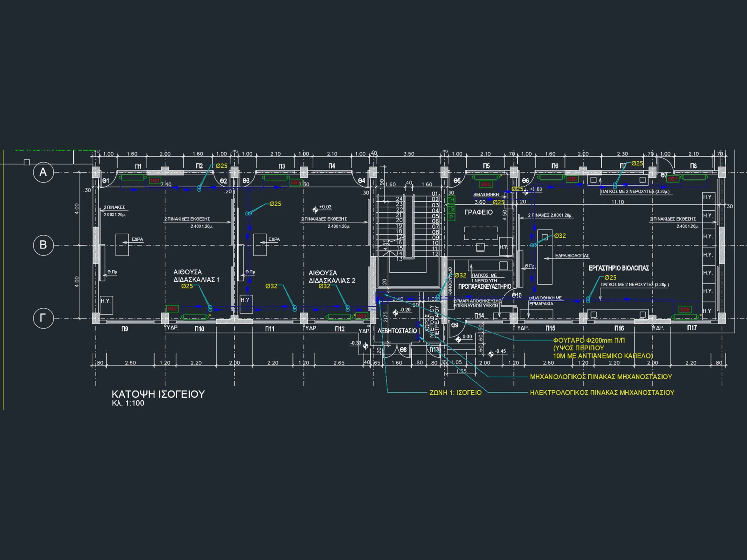Select the ΛΕΒΗΤΟΣΤΑΣΙΟ room label

tap(397, 331)
